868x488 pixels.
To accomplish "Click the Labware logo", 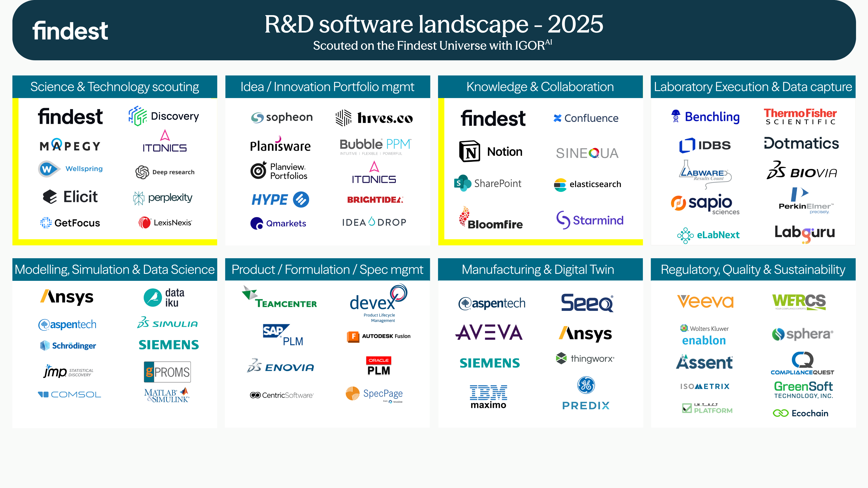I will [x=705, y=174].
